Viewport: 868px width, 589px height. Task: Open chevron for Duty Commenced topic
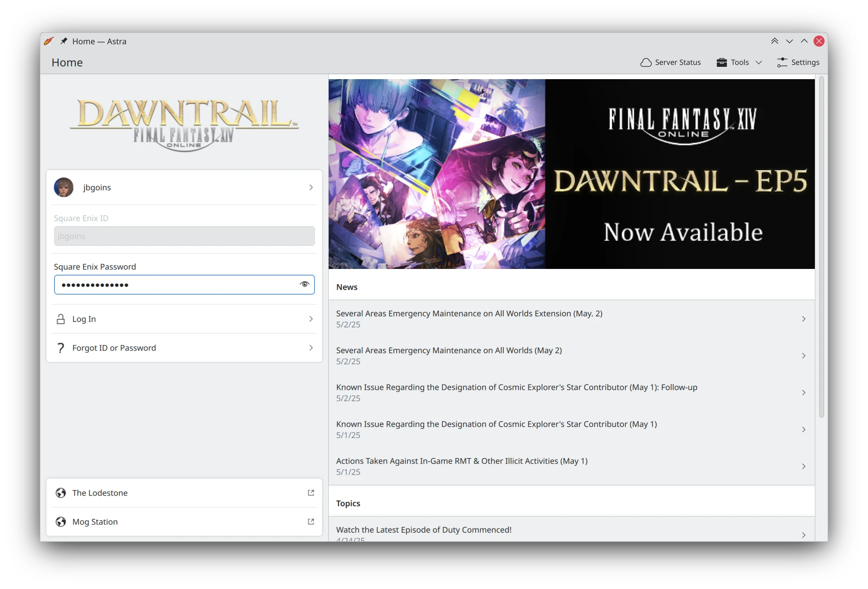point(804,535)
